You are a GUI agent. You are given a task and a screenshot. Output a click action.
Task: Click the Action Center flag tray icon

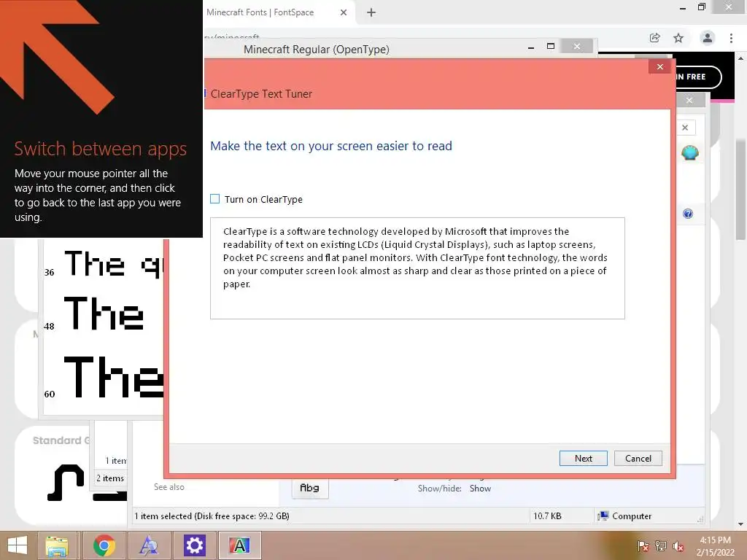point(643,546)
